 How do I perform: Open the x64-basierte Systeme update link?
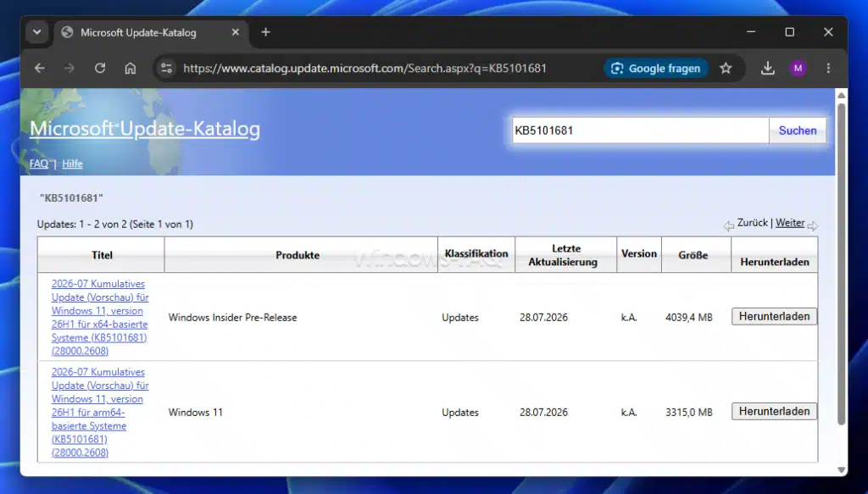(100, 317)
